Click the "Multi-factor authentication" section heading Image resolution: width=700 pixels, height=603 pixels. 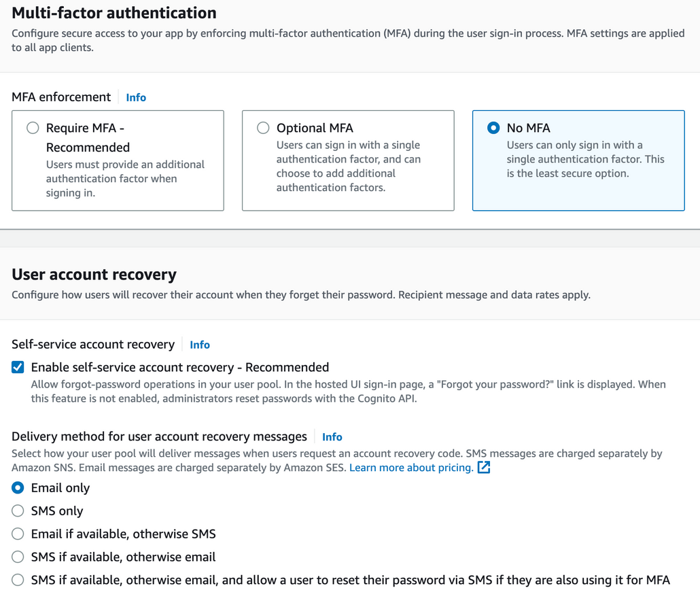click(113, 12)
